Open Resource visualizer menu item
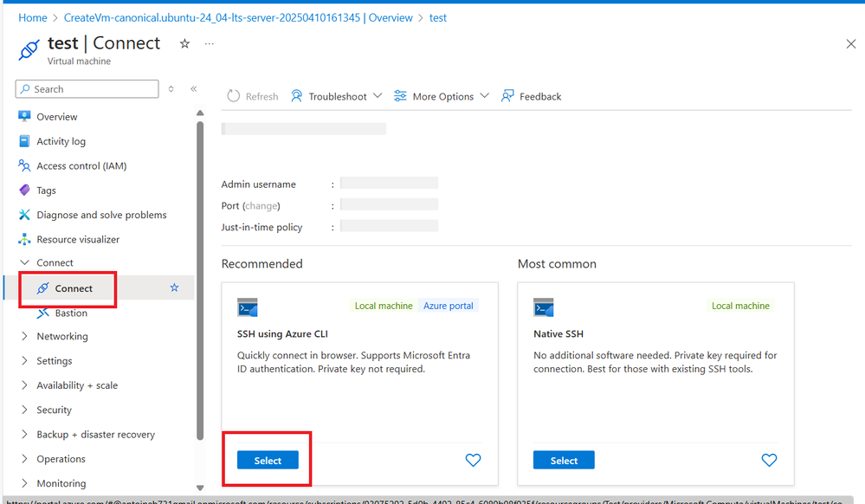The width and height of the screenshot is (865, 504). [x=78, y=239]
